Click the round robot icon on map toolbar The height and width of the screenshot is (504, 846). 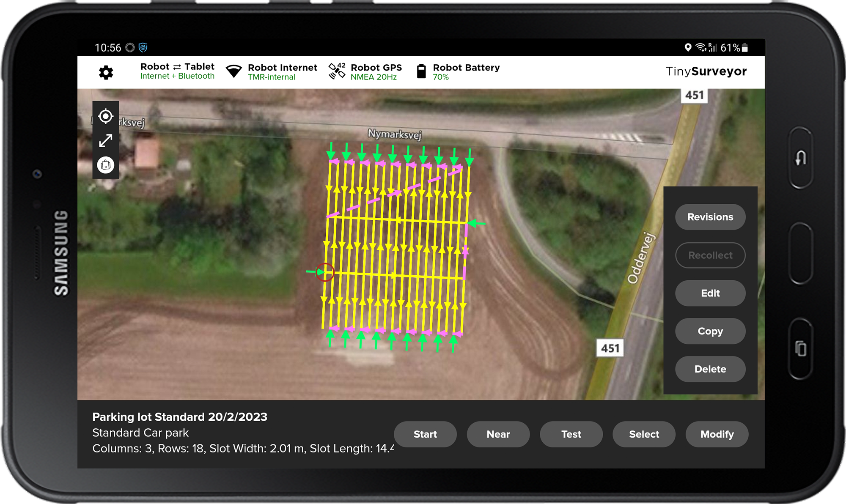point(106,165)
